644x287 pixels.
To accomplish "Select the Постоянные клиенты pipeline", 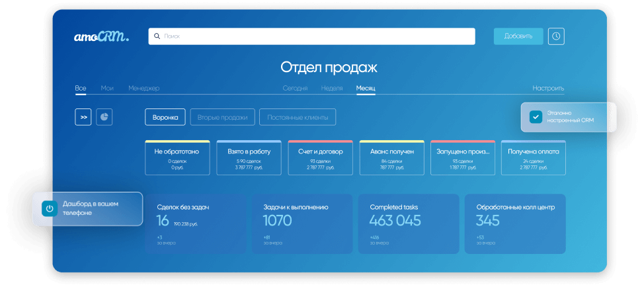I will tap(298, 117).
